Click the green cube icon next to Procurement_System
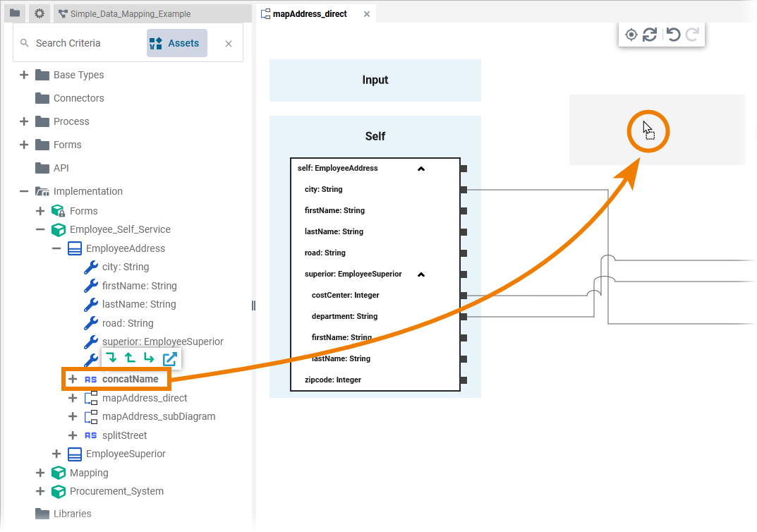The image size is (757, 532). 59,492
